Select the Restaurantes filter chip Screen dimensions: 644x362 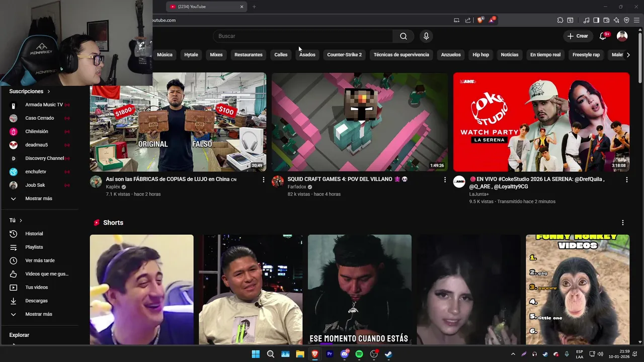coord(249,55)
